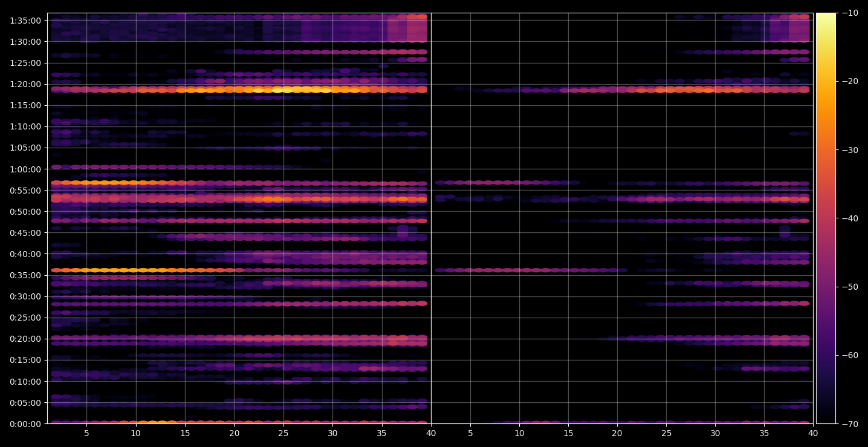Click the 1:10:00 time tick label
The image size is (868, 447).
[x=25, y=126]
